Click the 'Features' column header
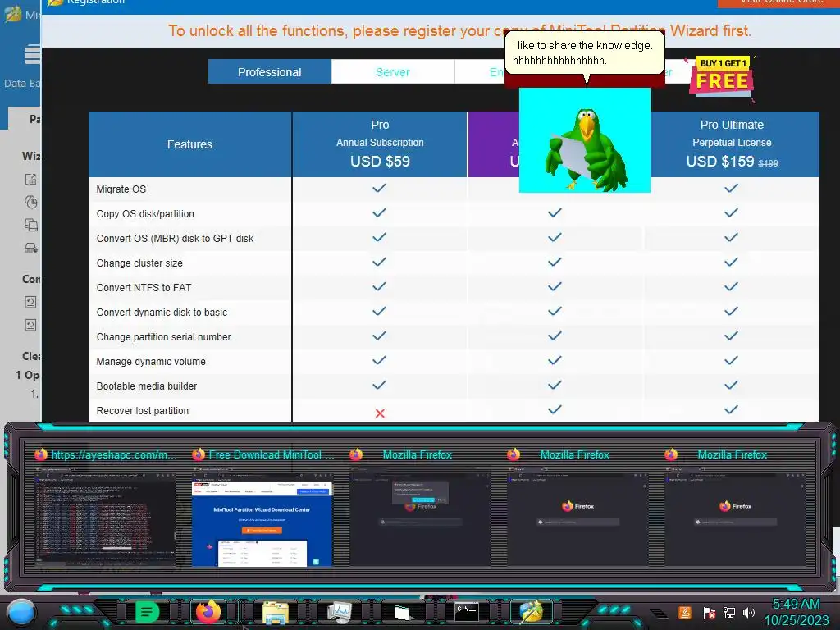 (189, 144)
